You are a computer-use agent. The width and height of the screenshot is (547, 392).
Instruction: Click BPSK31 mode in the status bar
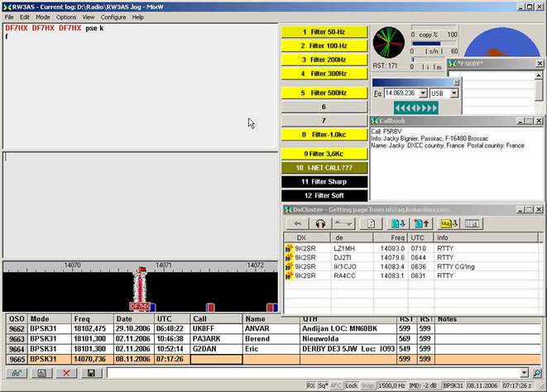453,385
